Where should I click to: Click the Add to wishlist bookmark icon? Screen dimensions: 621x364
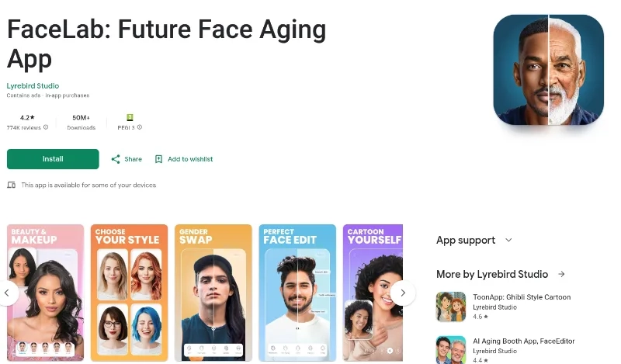158,159
